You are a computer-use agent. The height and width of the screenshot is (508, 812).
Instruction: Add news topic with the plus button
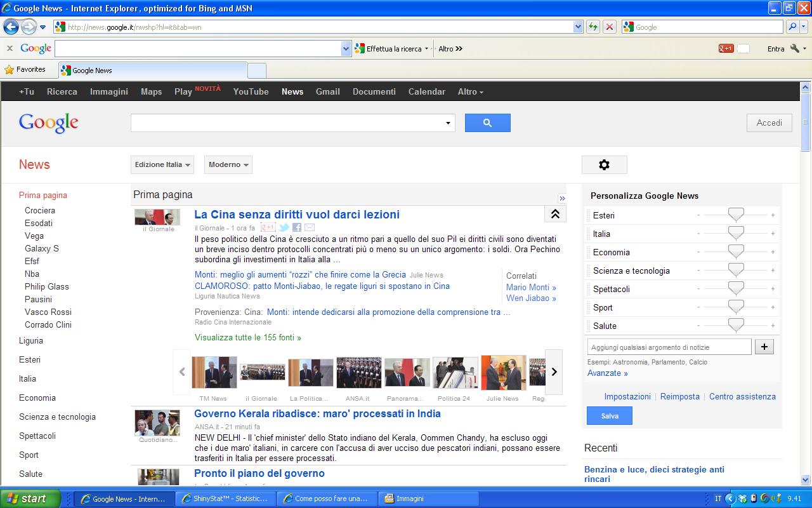[x=764, y=347]
